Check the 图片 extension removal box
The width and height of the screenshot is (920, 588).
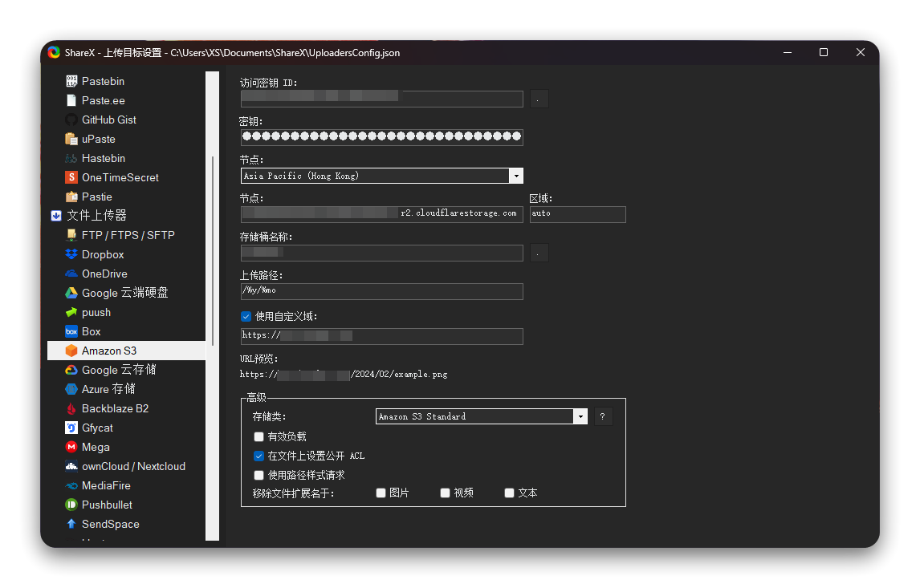click(x=381, y=493)
